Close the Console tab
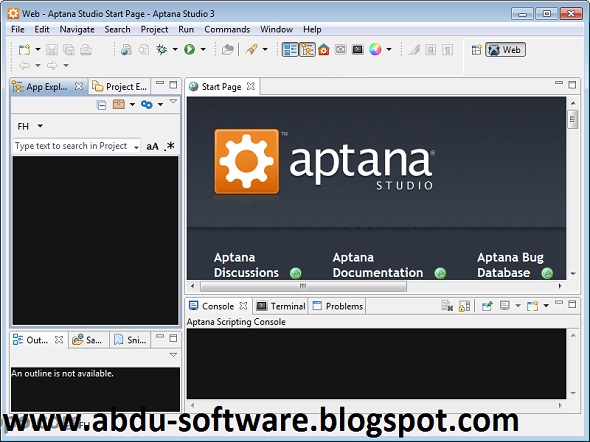Screen dimensions: 590x442 tap(243, 306)
